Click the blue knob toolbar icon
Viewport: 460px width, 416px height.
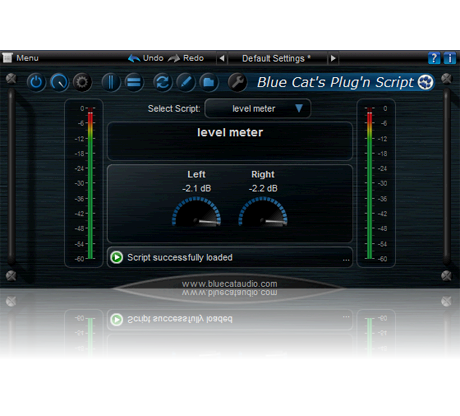tap(59, 82)
